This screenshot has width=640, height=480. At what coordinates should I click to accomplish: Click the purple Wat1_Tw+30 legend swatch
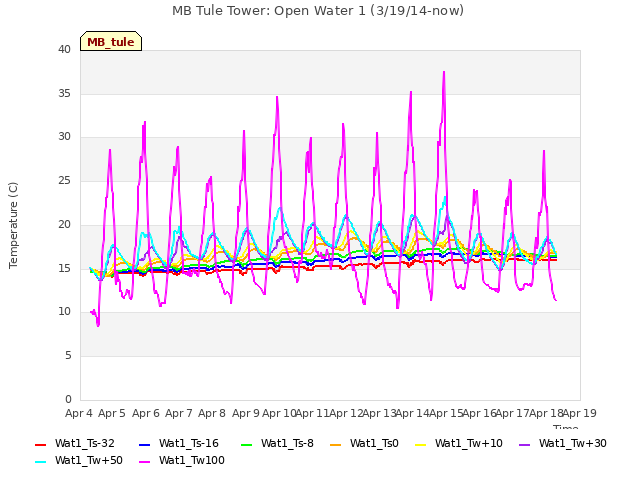(x=524, y=444)
